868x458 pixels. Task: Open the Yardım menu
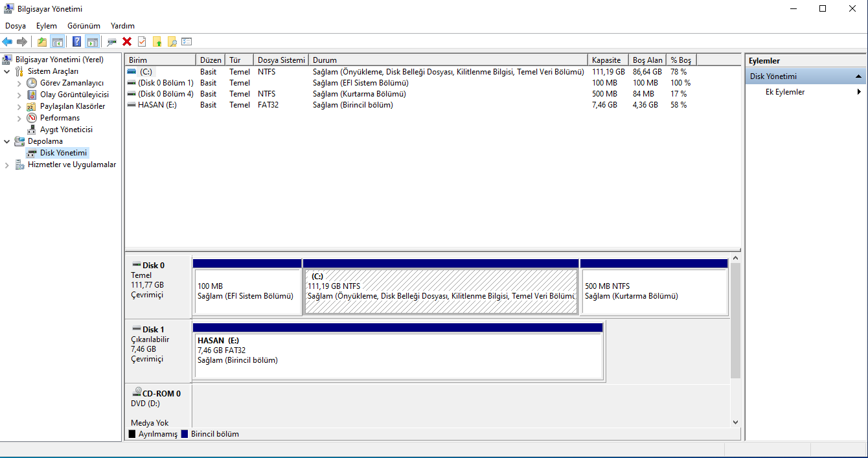click(122, 26)
